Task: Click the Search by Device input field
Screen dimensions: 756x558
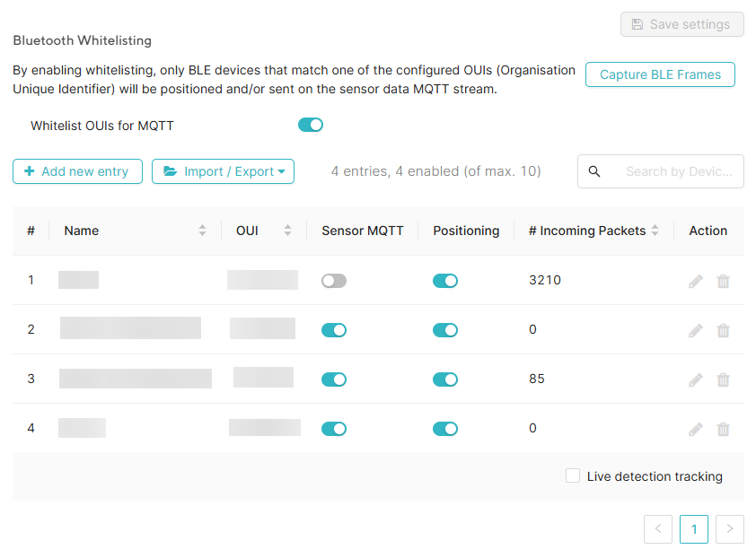Action: (x=678, y=171)
